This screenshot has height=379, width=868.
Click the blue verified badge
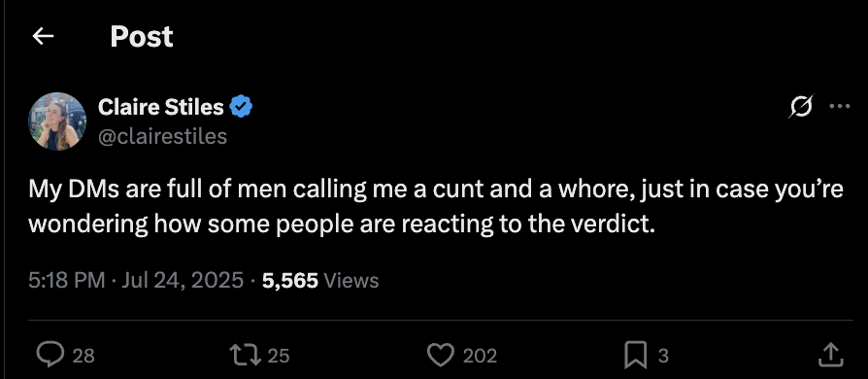[x=241, y=106]
